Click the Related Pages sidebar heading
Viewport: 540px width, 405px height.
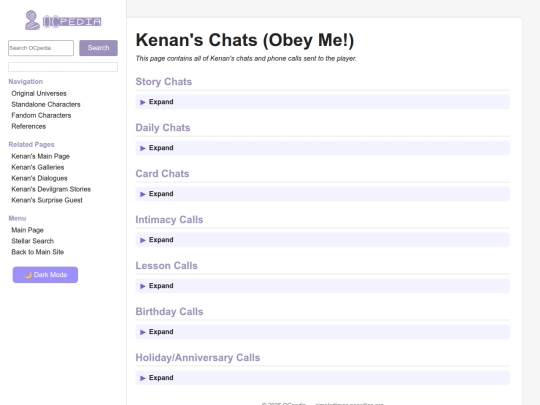pos(31,144)
